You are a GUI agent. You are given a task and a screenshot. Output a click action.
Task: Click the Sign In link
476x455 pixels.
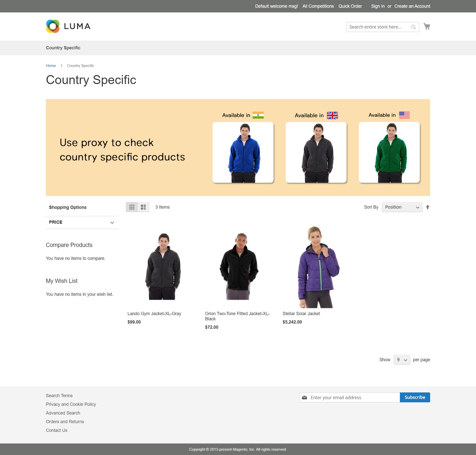click(x=378, y=6)
